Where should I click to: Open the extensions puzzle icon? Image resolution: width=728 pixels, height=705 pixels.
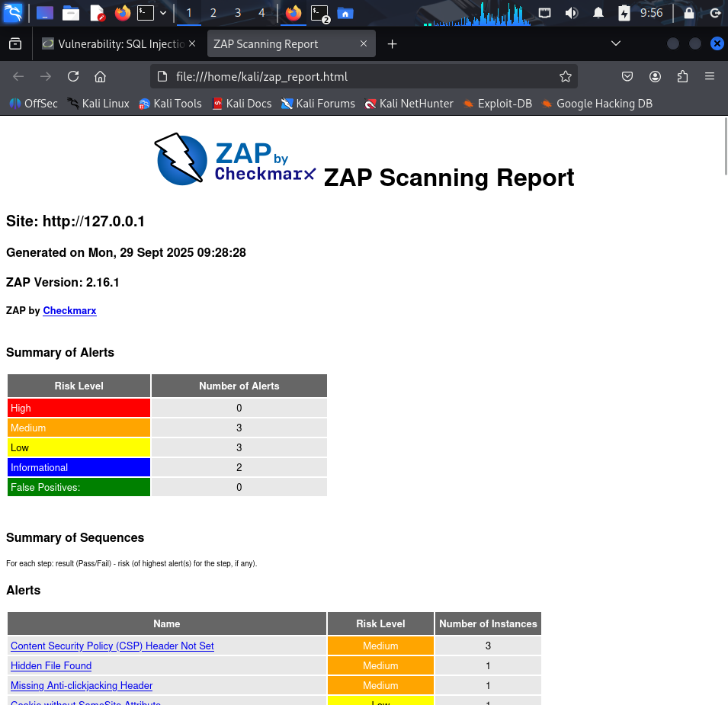coord(682,76)
